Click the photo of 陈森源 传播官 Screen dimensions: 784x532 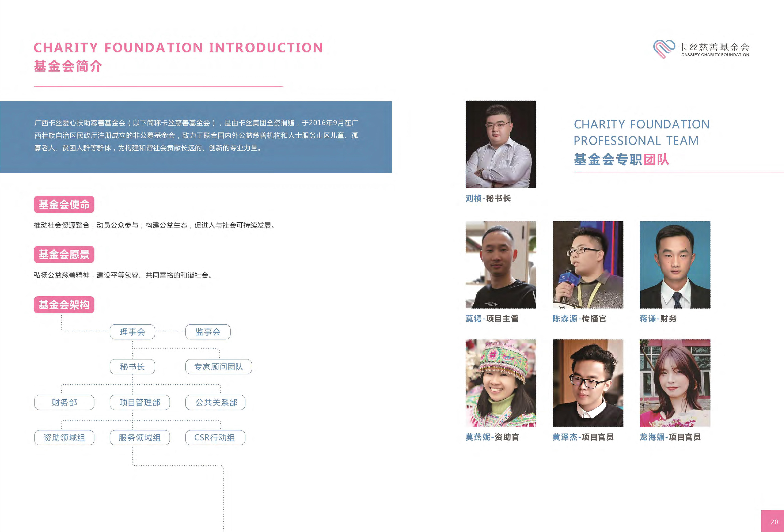[x=588, y=265]
